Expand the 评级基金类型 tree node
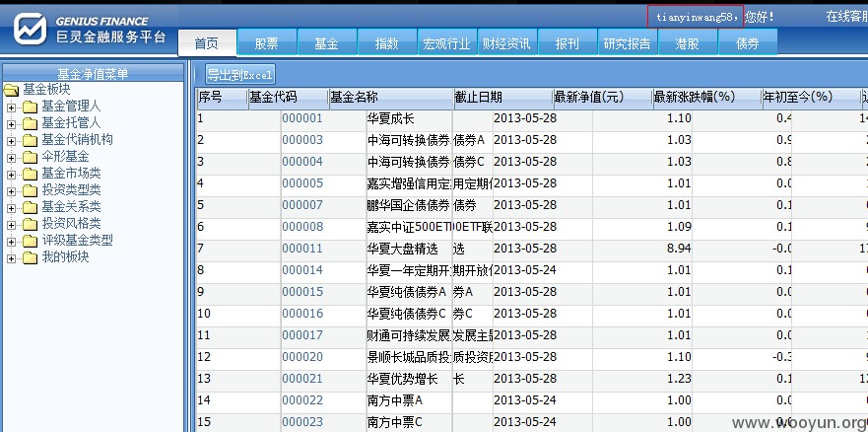 click(11, 242)
